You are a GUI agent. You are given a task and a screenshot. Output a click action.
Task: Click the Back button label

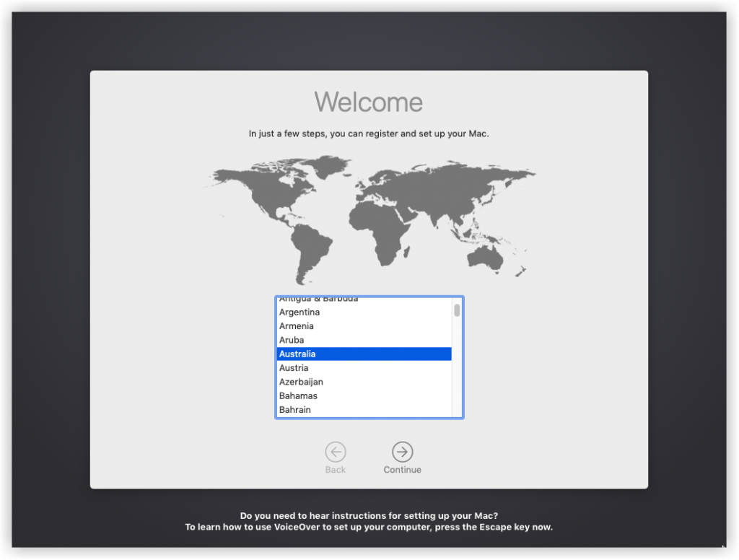point(335,469)
